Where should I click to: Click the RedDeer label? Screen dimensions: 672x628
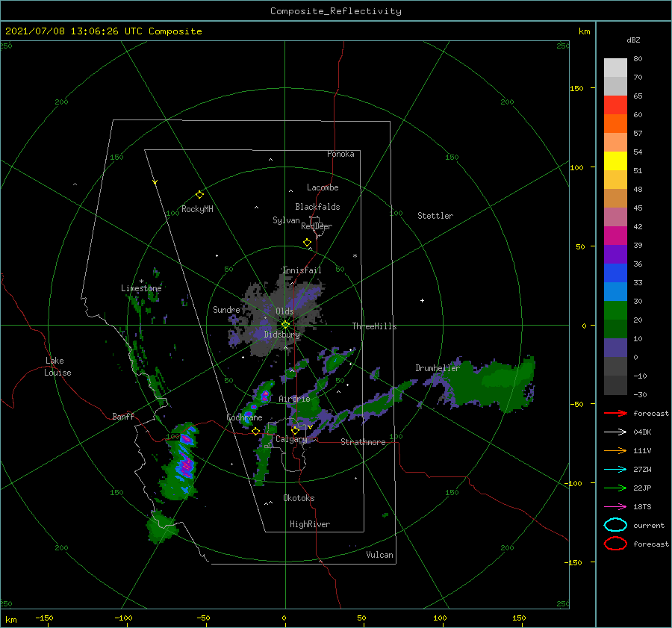coord(317,226)
